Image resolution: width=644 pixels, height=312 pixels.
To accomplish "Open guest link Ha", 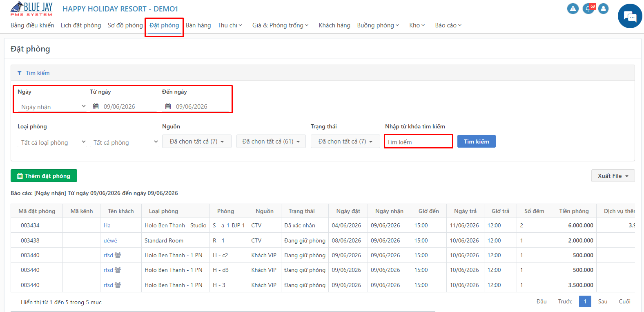I will (x=107, y=225).
